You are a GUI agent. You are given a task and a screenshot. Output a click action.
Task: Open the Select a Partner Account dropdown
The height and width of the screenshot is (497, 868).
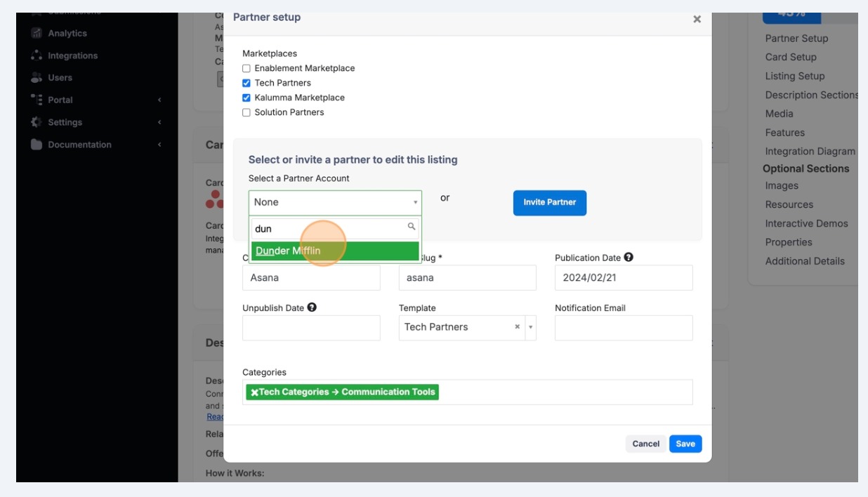(335, 202)
